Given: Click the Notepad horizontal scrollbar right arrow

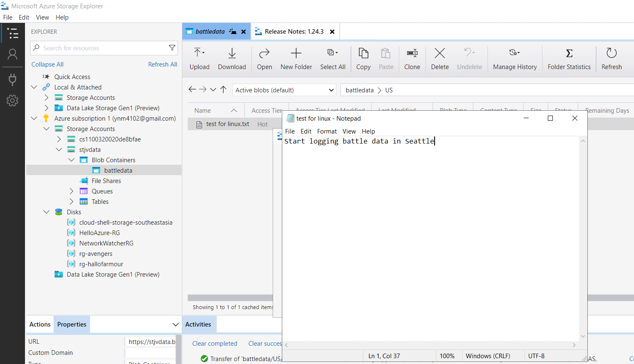Looking at the screenshot, I should 574,345.
